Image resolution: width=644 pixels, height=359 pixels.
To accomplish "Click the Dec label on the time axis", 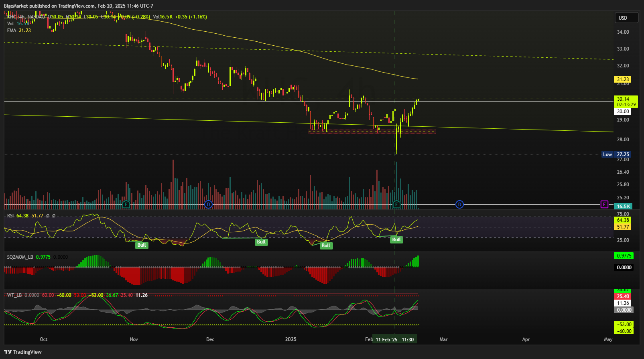I will pos(210,339).
